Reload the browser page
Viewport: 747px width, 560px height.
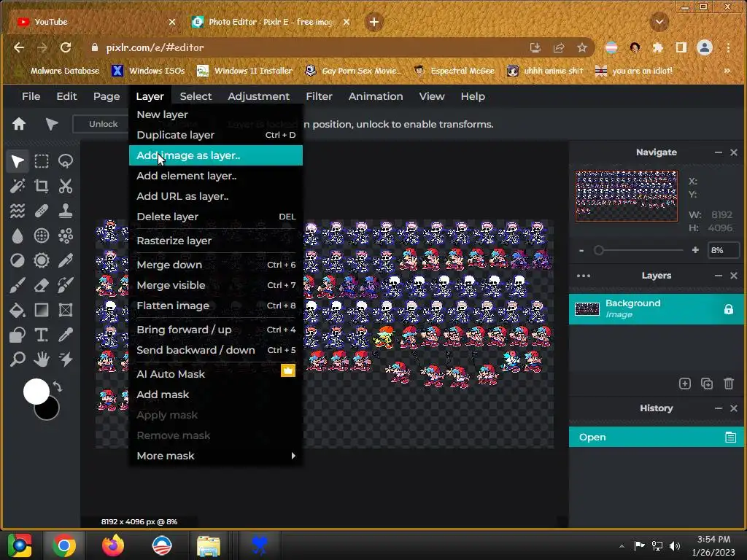[x=66, y=47]
